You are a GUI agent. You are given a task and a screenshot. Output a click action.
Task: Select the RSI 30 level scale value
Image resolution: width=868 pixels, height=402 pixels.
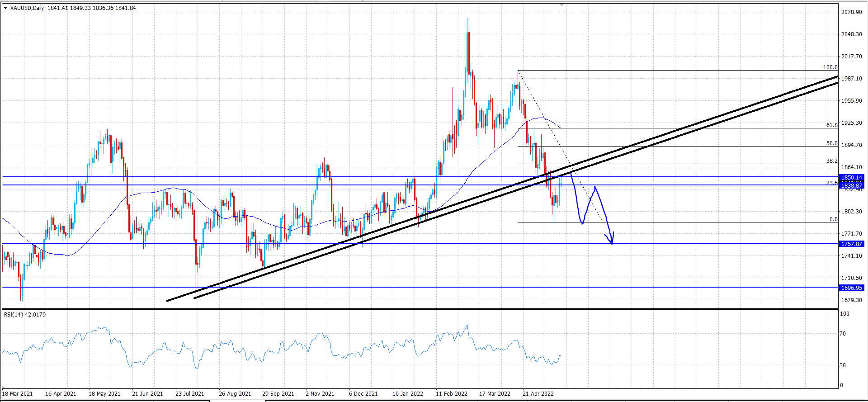pos(843,365)
